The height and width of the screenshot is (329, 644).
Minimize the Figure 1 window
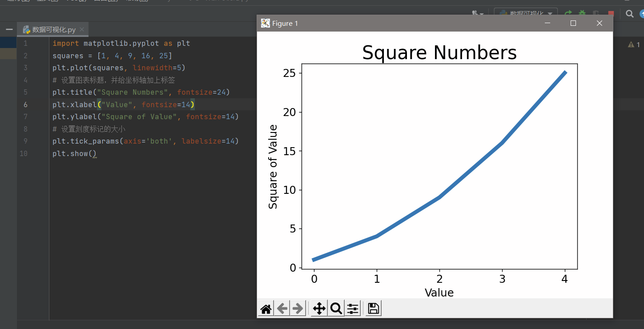(x=548, y=23)
